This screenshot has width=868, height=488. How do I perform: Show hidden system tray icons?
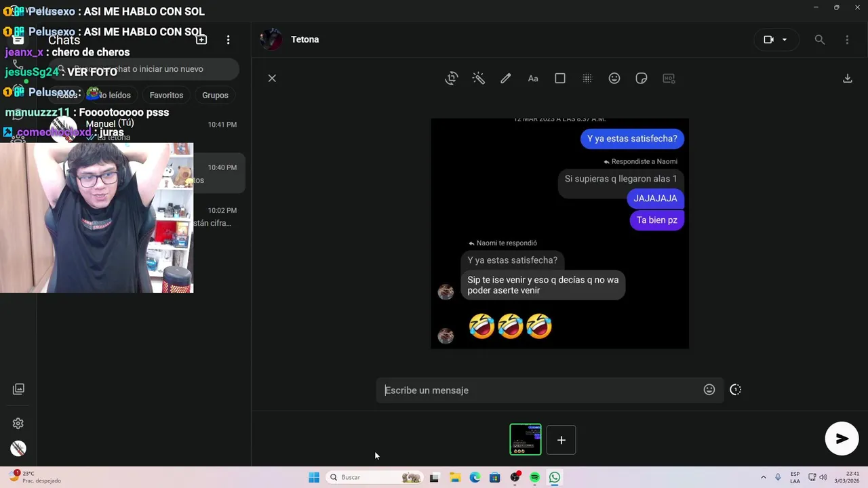(764, 477)
